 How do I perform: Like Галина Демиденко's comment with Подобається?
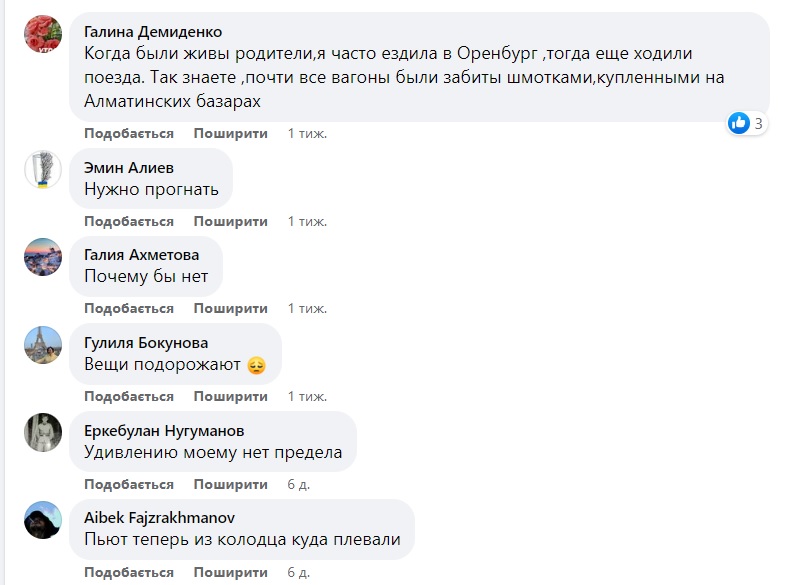(129, 133)
